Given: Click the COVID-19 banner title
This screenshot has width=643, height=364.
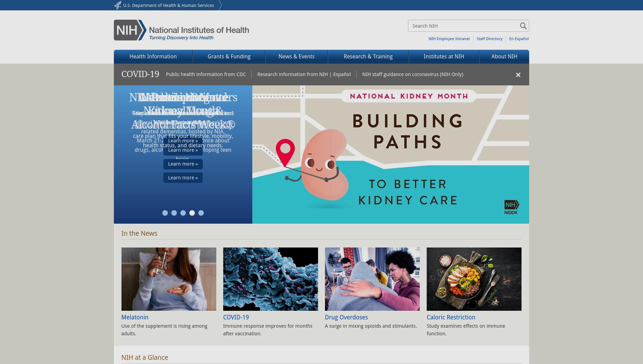Looking at the screenshot, I should point(140,74).
